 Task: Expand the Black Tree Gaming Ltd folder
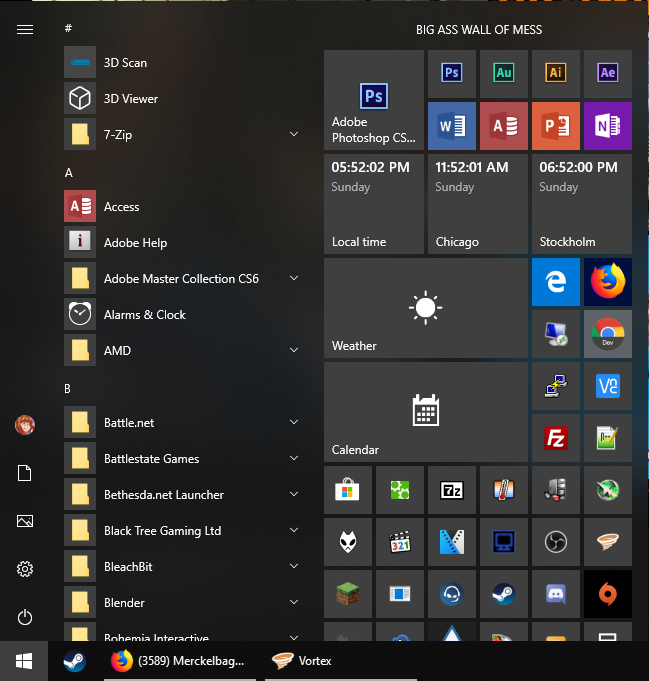tap(294, 530)
